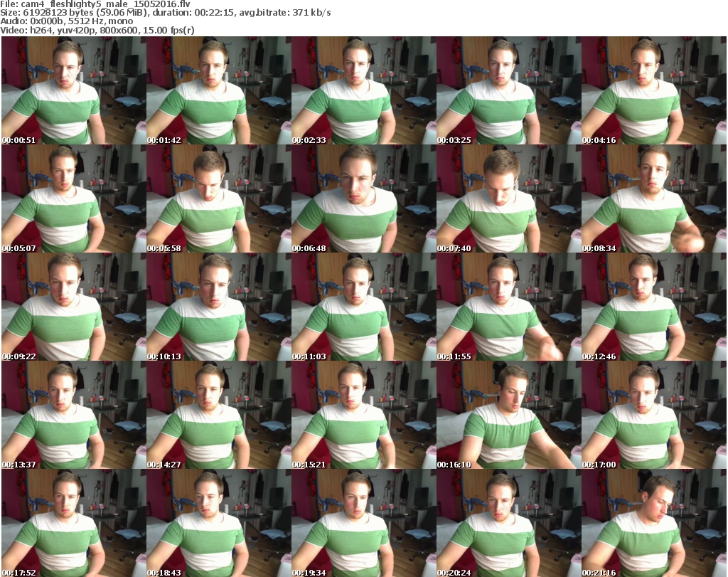
Task: Open the frame stamped 00:05:58
Action: 219,198
